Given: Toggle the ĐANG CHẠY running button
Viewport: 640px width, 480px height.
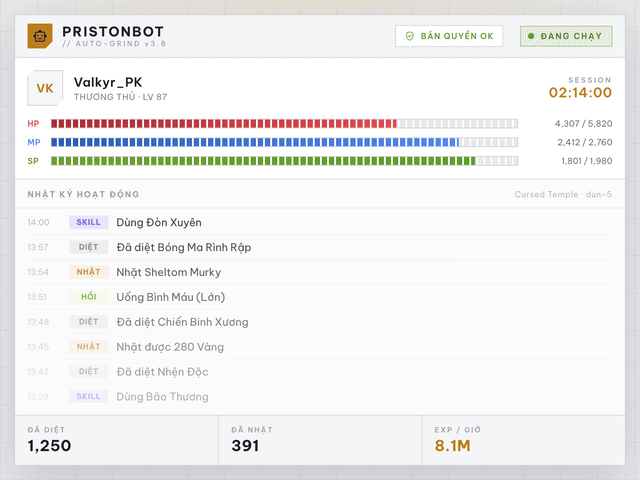Looking at the screenshot, I should coord(566,36).
